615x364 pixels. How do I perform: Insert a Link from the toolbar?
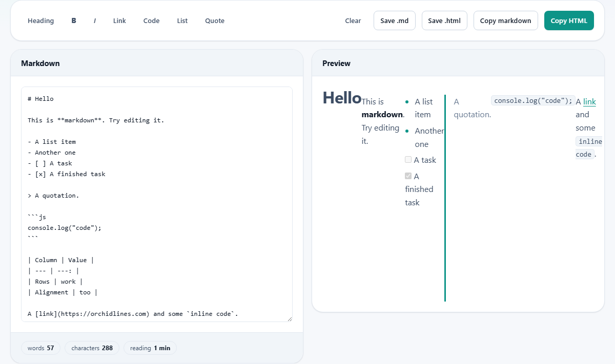[119, 21]
